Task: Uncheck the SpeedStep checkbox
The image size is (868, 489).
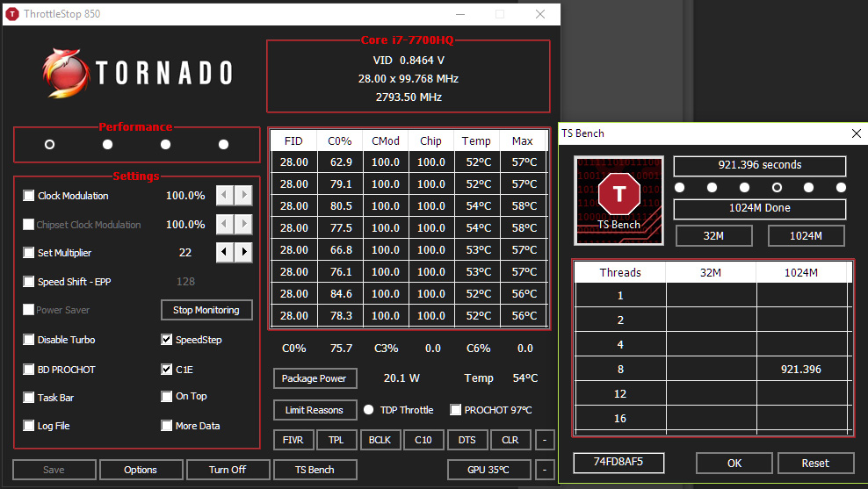Action: 167,340
